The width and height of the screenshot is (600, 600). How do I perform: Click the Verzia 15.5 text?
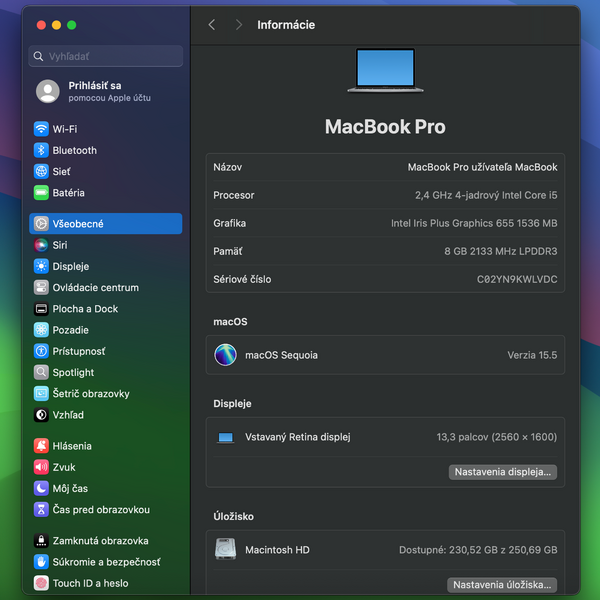click(532, 355)
